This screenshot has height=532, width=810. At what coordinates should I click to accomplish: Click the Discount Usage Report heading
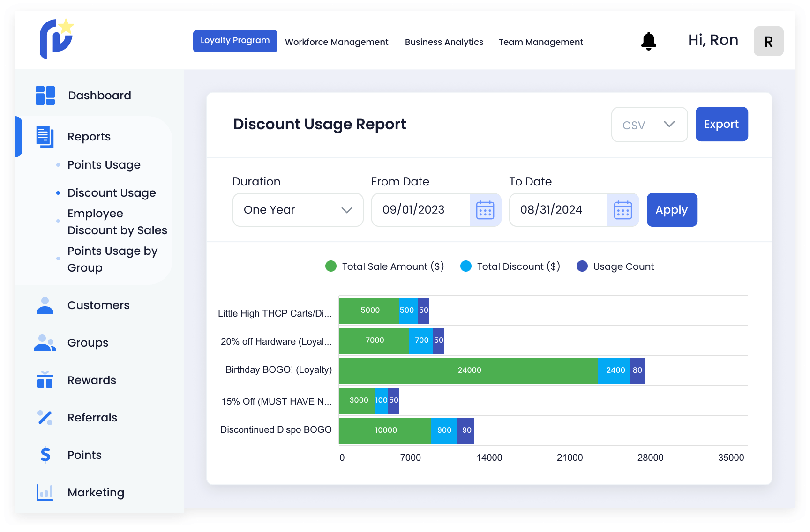(x=320, y=124)
